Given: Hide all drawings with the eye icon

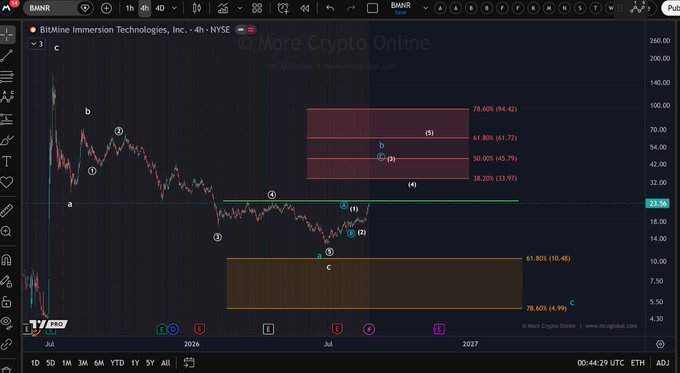Looking at the screenshot, I should point(7,322).
